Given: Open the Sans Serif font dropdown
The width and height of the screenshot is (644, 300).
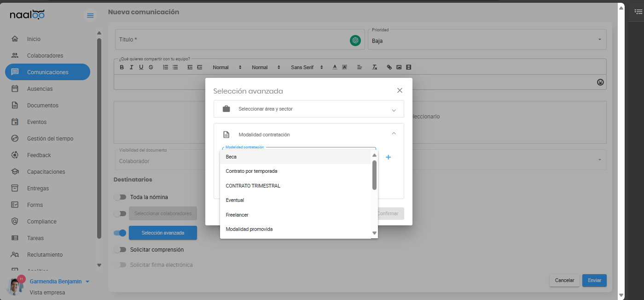Looking at the screenshot, I should (x=307, y=67).
